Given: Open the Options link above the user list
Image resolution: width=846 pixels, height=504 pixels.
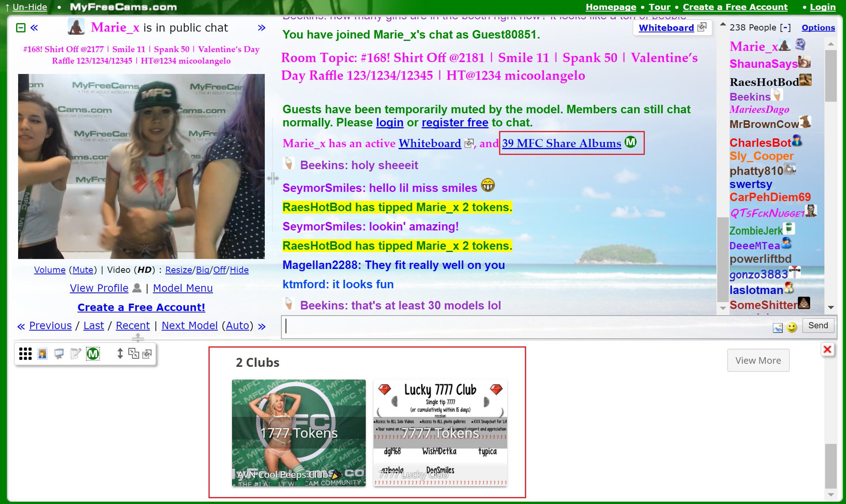Looking at the screenshot, I should pyautogui.click(x=818, y=28).
